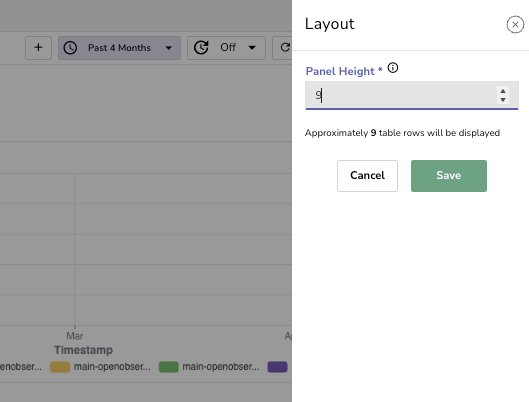Focus the Panel Height input field
The image size is (529, 402).
pyautogui.click(x=412, y=95)
